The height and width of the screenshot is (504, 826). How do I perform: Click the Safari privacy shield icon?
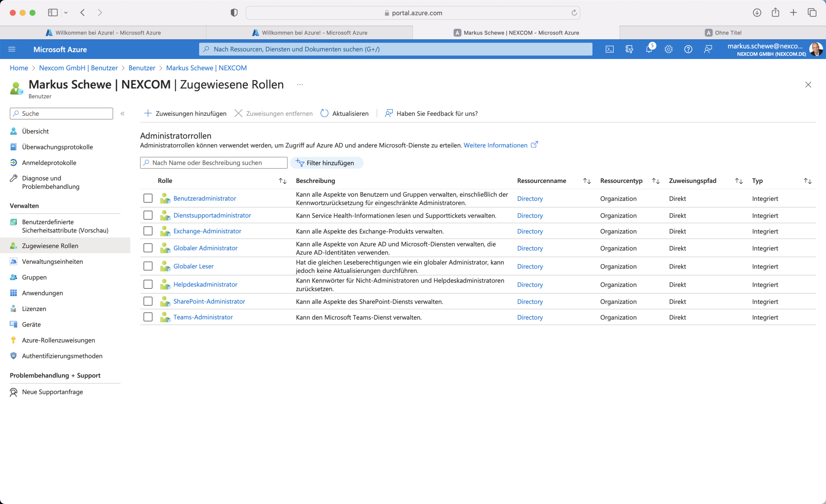pos(234,13)
